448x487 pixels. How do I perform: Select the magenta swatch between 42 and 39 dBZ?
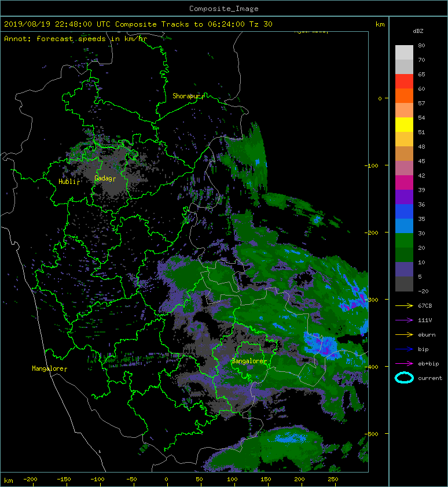[x=404, y=183]
